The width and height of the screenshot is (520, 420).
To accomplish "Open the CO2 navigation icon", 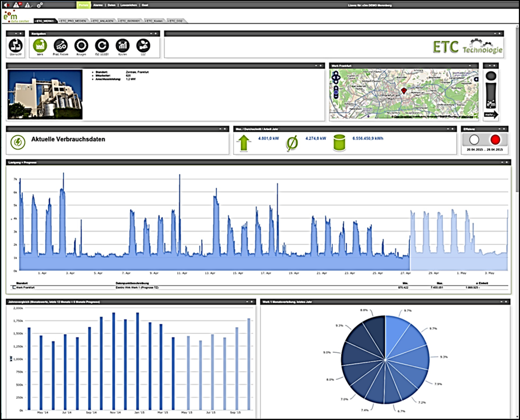I will click(x=143, y=46).
